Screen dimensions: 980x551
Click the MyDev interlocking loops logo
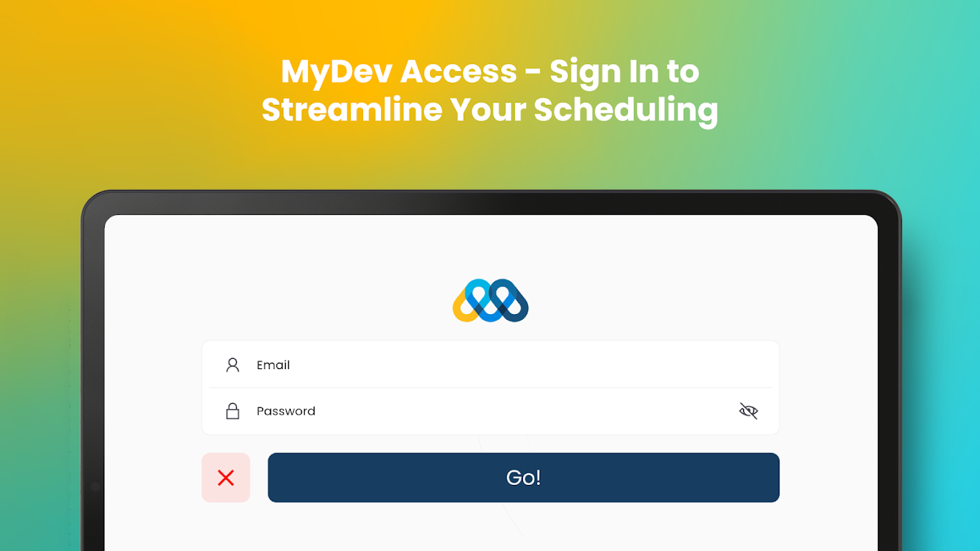point(490,301)
